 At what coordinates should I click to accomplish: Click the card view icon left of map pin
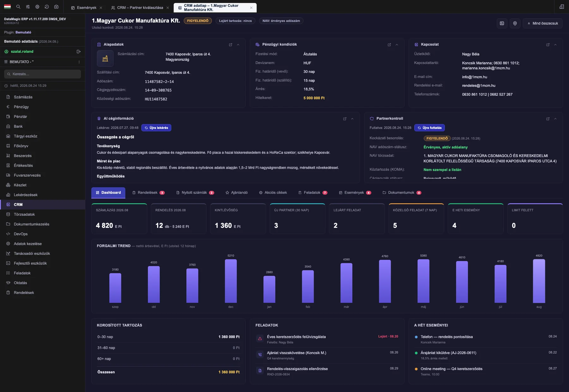tap(502, 23)
